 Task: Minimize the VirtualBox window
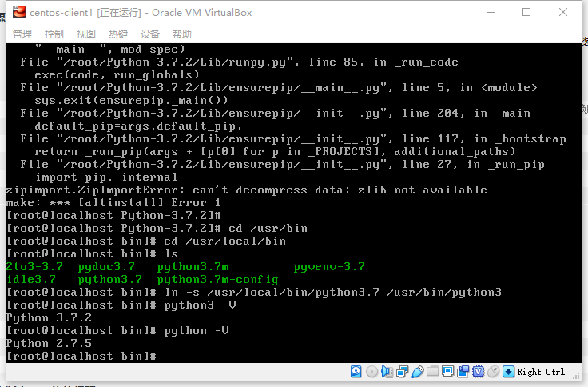tap(491, 12)
